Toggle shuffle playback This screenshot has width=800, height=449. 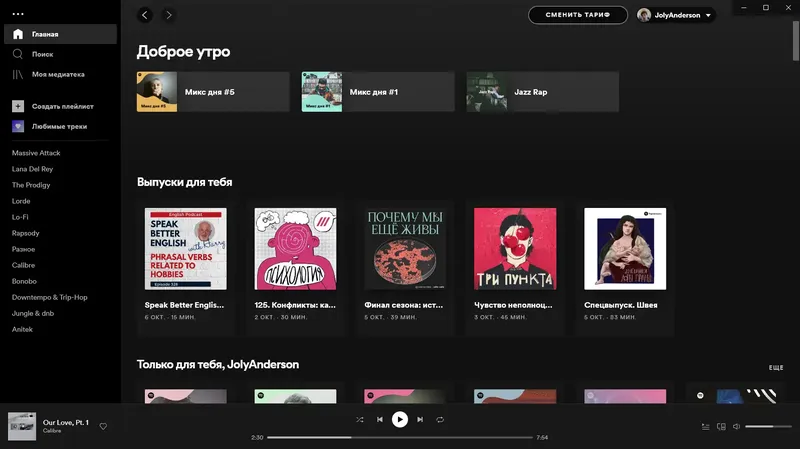click(x=360, y=419)
